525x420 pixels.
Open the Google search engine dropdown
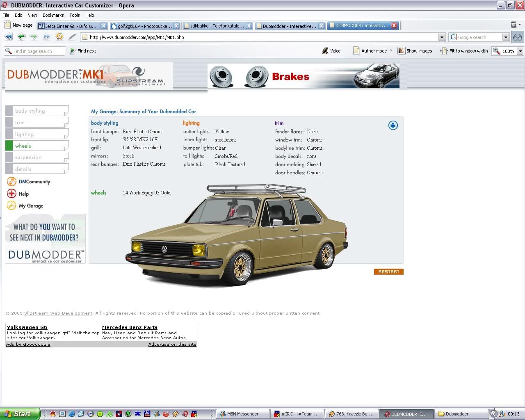[x=506, y=37]
